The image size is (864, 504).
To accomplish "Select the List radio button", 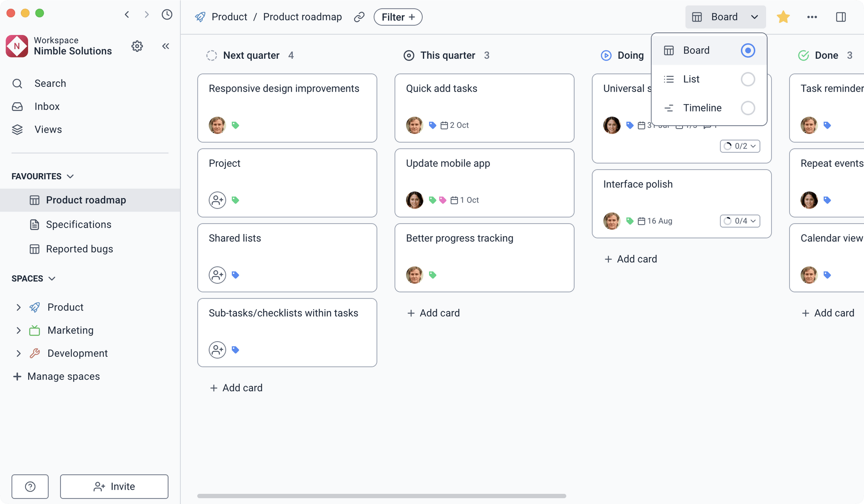I will coord(748,79).
